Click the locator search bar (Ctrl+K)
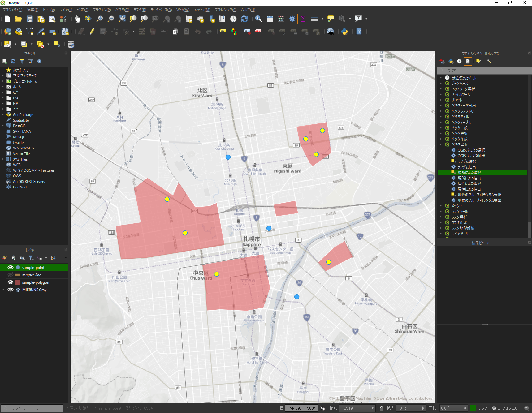This screenshot has height=413, width=532. point(32,408)
